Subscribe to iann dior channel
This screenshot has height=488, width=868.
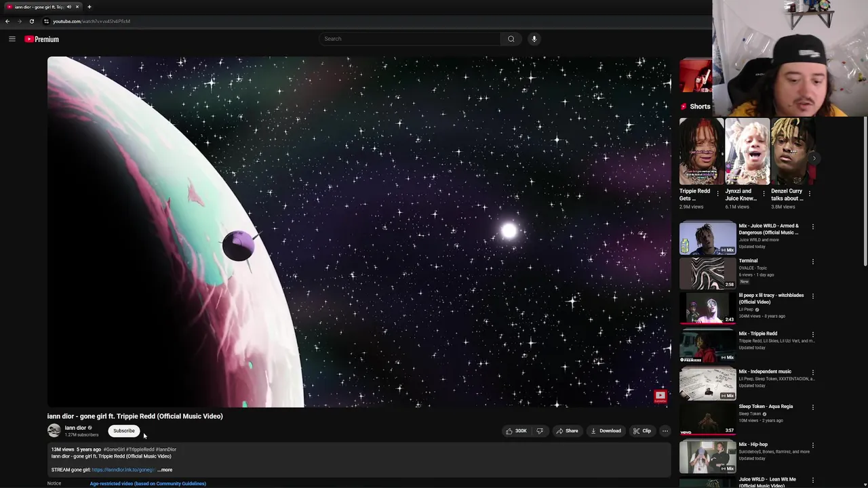(124, 431)
